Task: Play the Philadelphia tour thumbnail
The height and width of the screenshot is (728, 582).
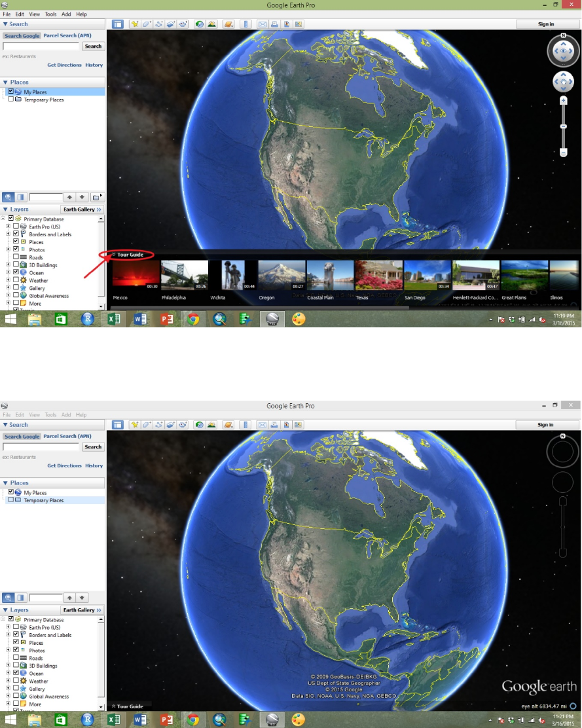Action: 184,275
